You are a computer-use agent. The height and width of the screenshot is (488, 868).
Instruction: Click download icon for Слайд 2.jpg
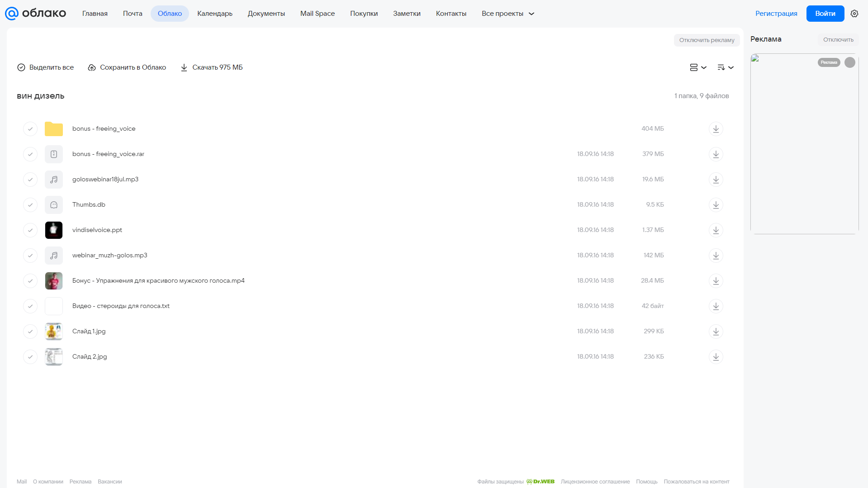716,357
